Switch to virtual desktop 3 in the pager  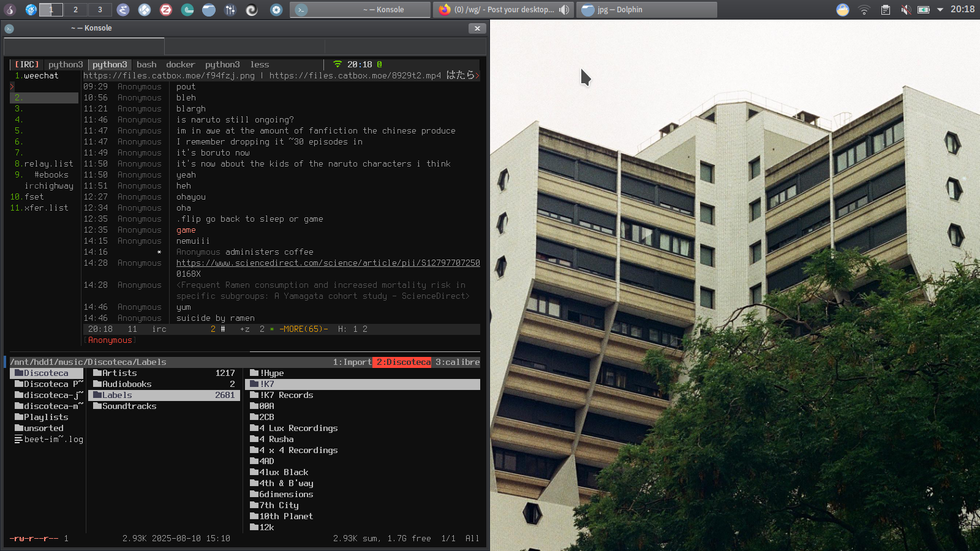(100, 9)
